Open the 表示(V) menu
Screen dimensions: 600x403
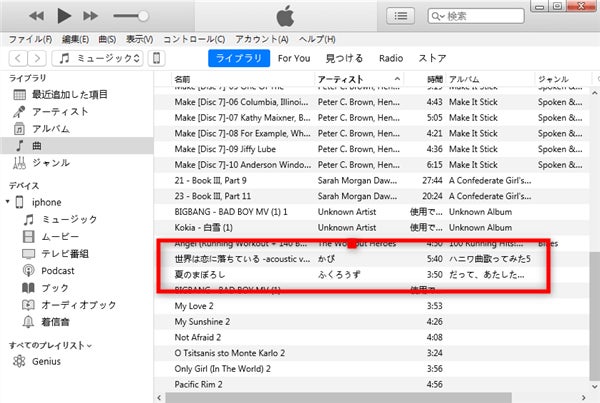click(x=140, y=39)
